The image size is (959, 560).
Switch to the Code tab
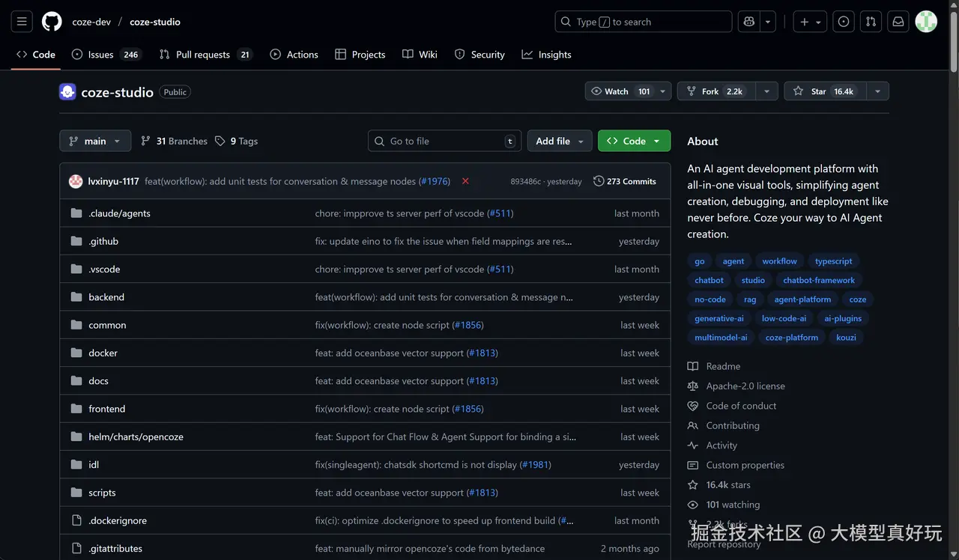pyautogui.click(x=36, y=55)
